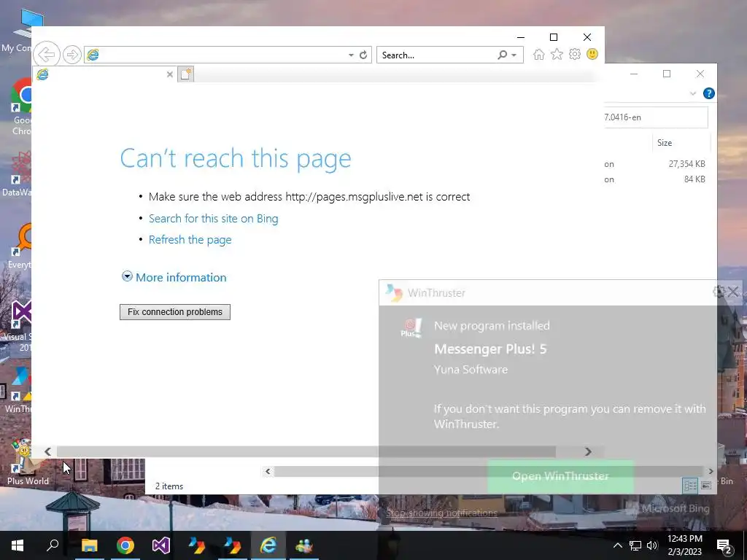This screenshot has width=747, height=560.
Task: Click the Messenger Plus icon in notification
Action: 411,328
